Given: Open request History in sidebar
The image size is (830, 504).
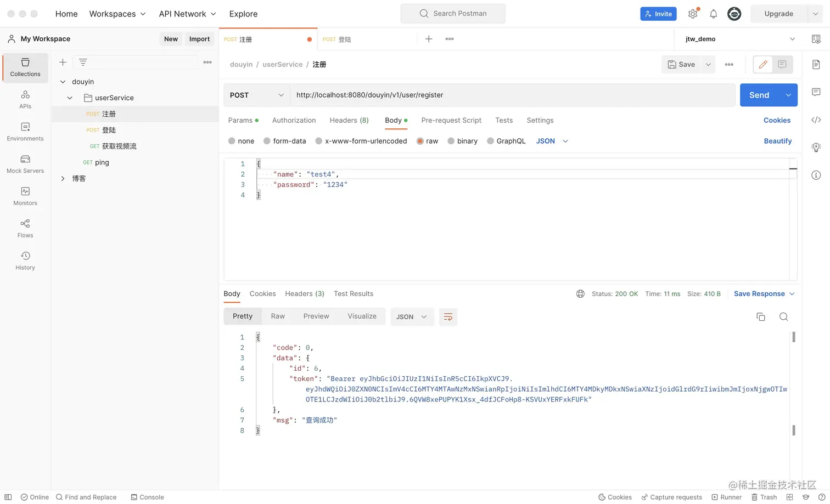Looking at the screenshot, I should [25, 261].
